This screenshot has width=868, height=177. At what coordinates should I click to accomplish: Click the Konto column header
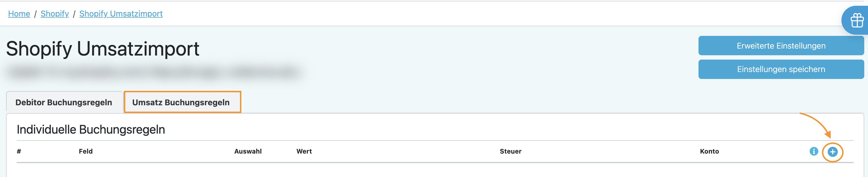(709, 151)
